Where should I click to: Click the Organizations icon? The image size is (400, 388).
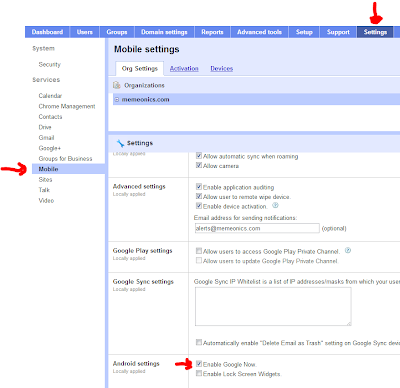click(x=117, y=85)
